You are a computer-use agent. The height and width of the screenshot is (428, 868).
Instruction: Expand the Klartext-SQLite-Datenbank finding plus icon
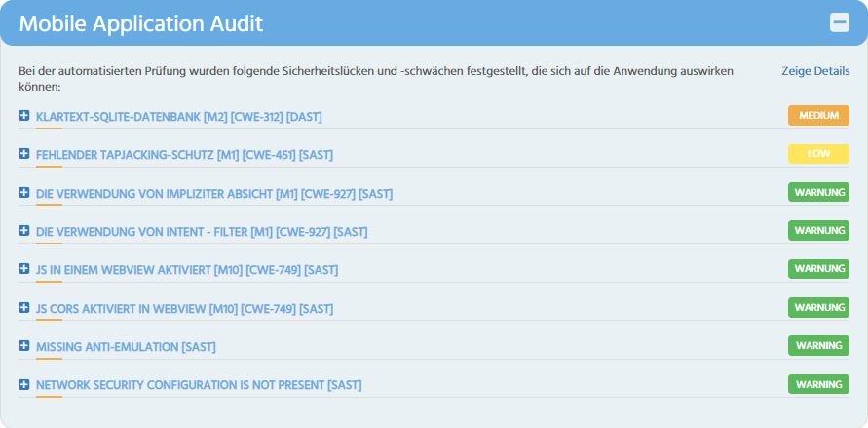point(23,116)
